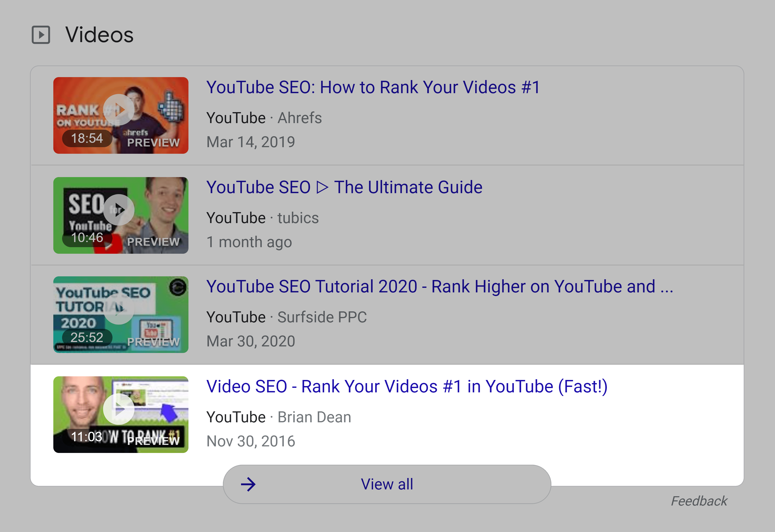Click 'YouTube · Ahrefs' source text
Image resolution: width=775 pixels, height=532 pixels.
[264, 118]
